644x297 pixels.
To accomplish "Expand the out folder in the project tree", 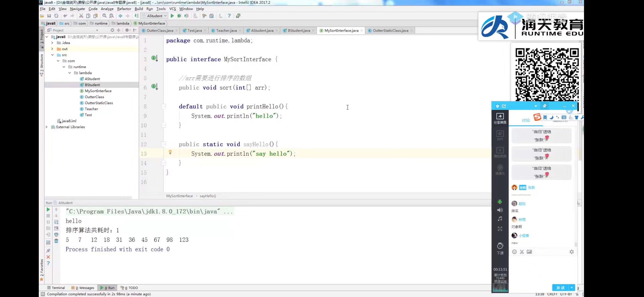I will click(x=52, y=49).
